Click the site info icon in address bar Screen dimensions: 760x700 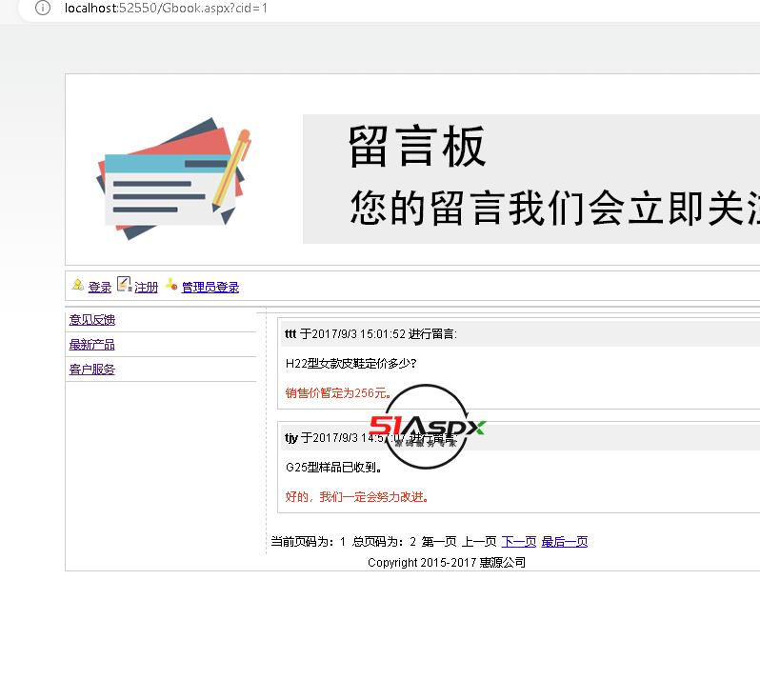[43, 8]
